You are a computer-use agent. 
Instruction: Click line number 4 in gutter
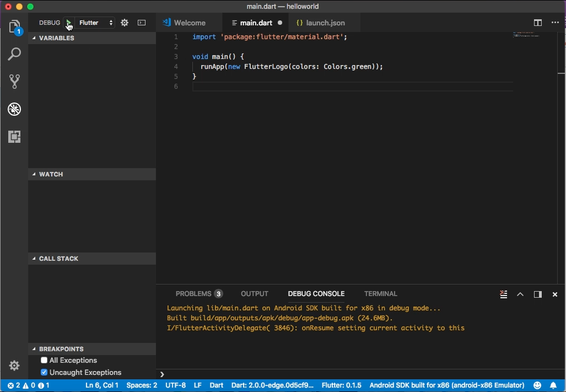pos(176,66)
